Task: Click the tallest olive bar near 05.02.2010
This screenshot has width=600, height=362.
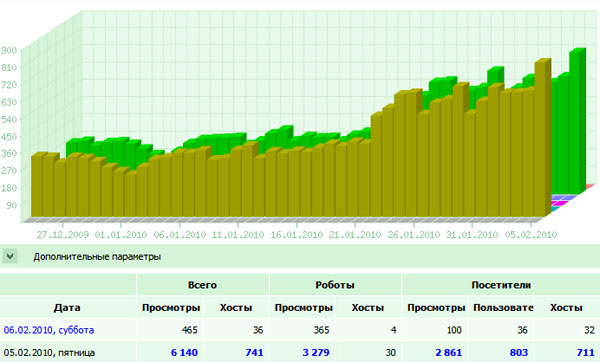Action: pyautogui.click(x=542, y=138)
